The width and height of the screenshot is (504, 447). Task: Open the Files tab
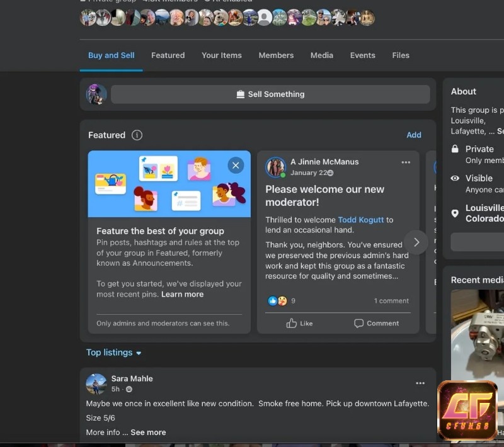click(x=401, y=55)
